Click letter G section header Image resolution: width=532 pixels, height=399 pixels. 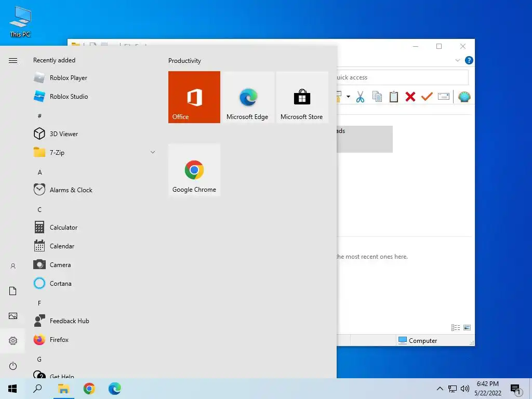click(39, 359)
